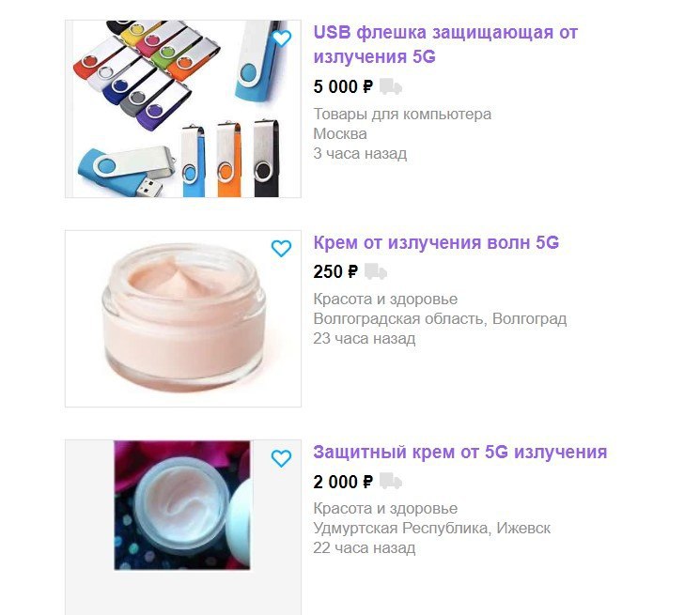Click the 5 000 ₽ price

pyautogui.click(x=343, y=86)
